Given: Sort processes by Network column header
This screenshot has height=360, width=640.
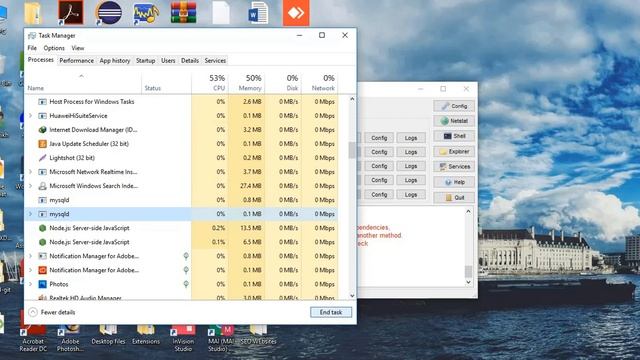Looking at the screenshot, I should coord(320,82).
